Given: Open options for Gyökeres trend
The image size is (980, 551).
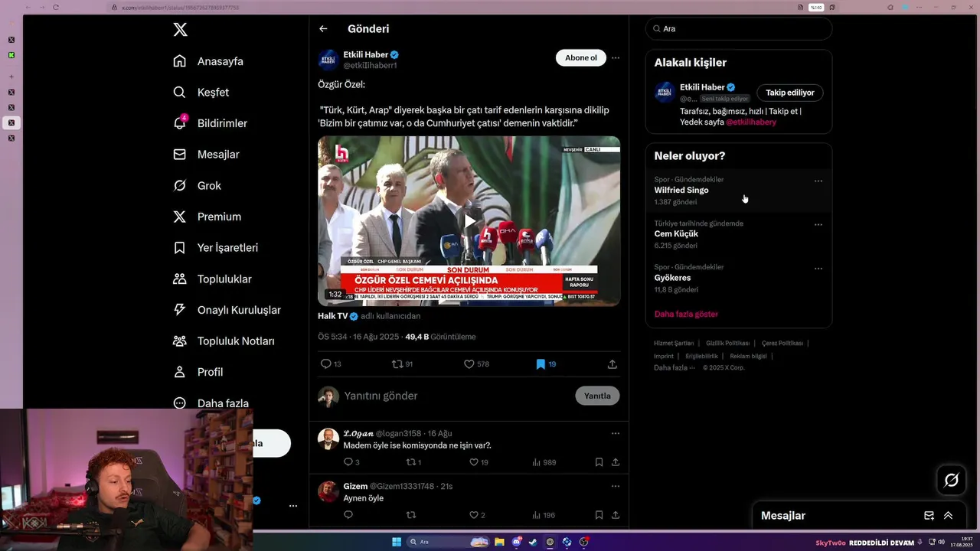Looking at the screenshot, I should click(818, 269).
